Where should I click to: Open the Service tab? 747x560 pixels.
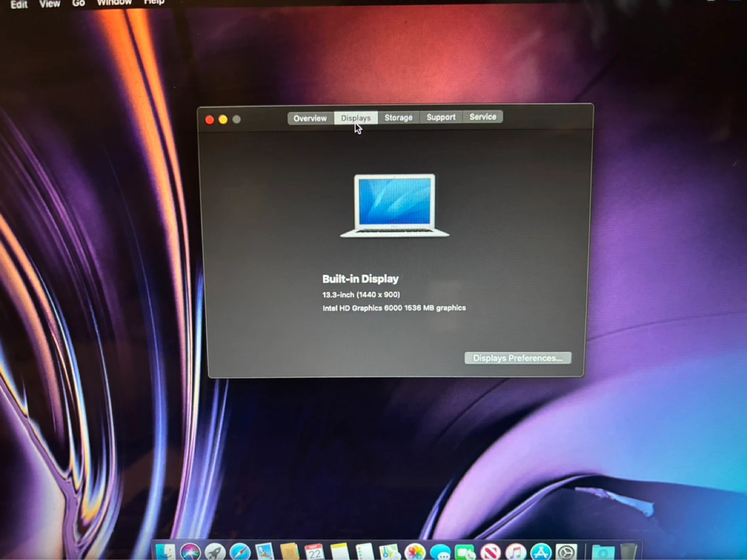click(x=482, y=117)
